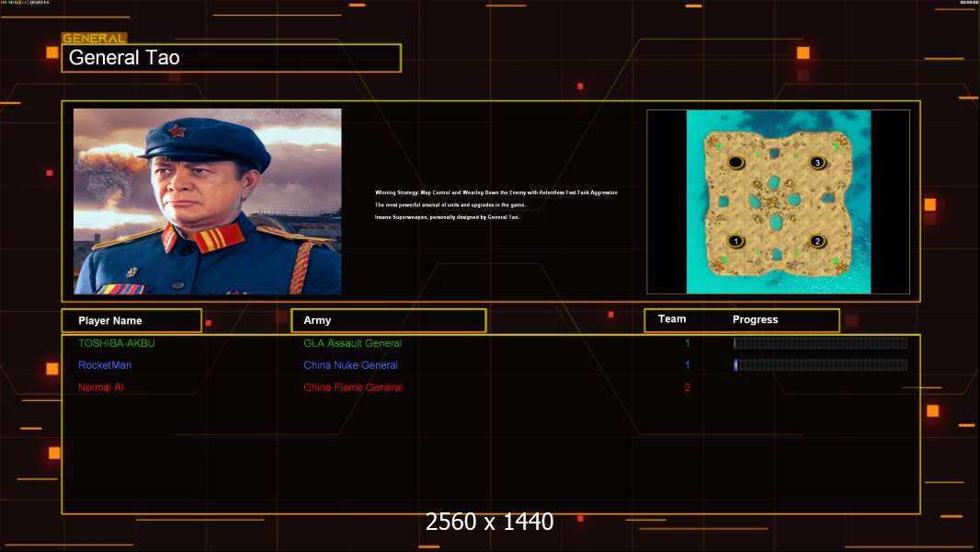Click TOSHIBA-AKBU's loading progress bar
980x552 pixels.
821,342
